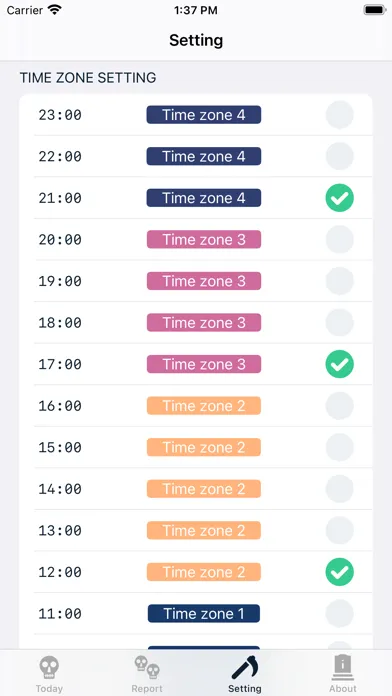This screenshot has height=696, width=392.
Task: Enable the 23:00 checkbox
Action: [x=340, y=115]
